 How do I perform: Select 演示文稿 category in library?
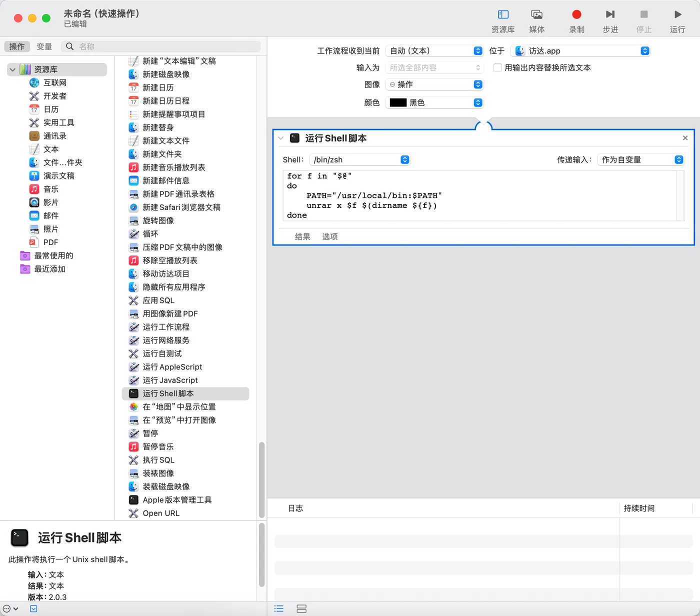click(x=58, y=176)
